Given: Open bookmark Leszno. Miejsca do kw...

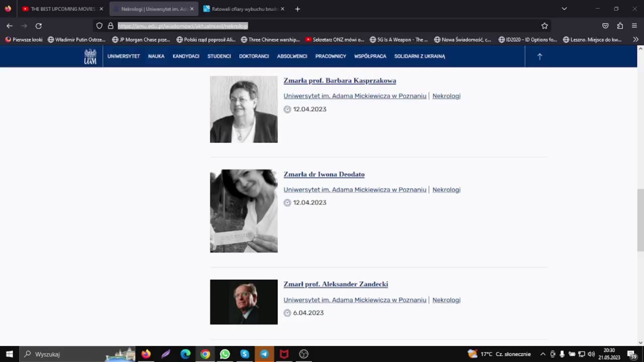Looking at the screenshot, I should click(592, 40).
